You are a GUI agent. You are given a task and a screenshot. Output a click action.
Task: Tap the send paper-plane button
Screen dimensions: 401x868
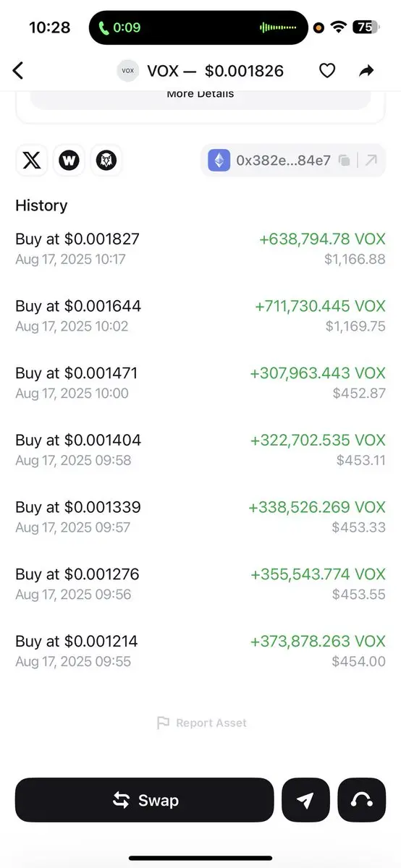305,800
